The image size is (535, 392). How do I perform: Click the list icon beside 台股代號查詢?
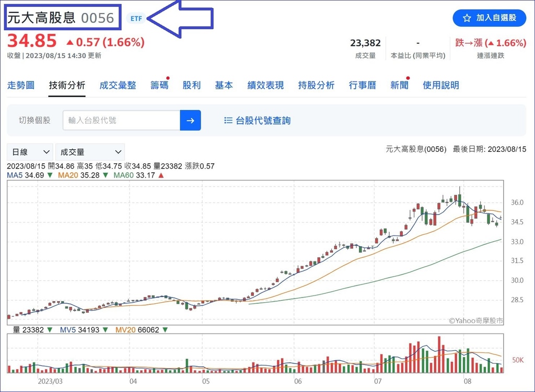228,121
